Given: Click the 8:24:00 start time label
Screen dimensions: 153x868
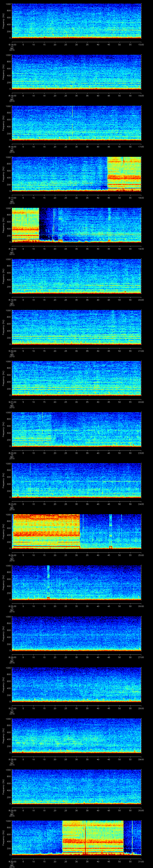Looking at the screenshot, I should [12, 555].
